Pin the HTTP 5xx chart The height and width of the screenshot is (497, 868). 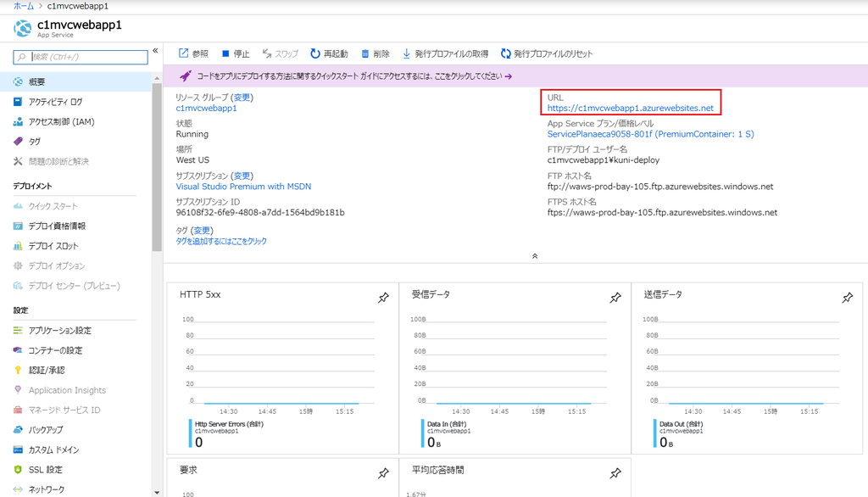383,298
